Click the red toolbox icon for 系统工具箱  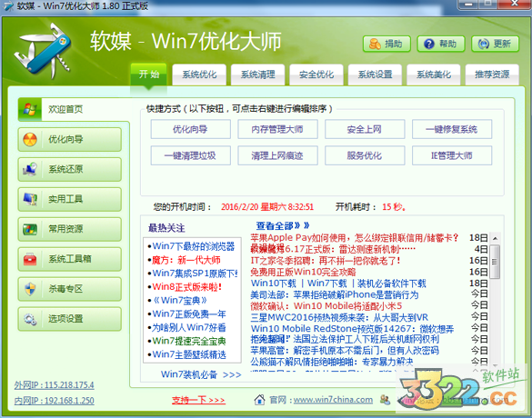30,259
